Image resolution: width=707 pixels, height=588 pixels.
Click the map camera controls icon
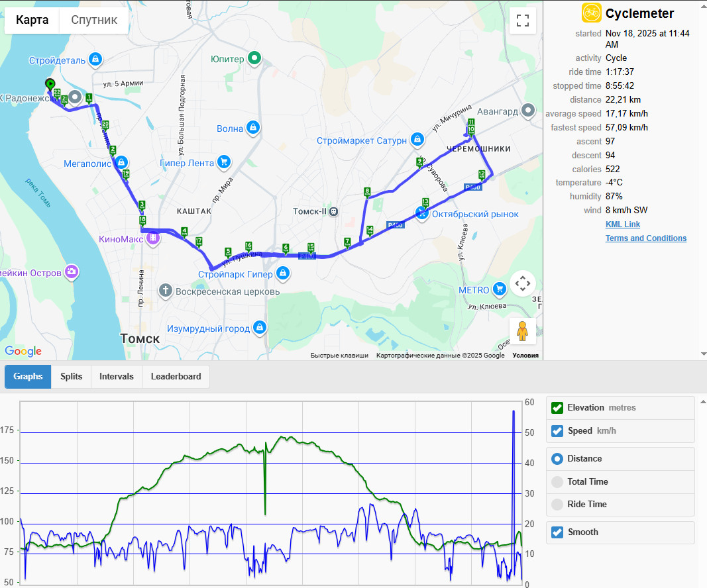click(523, 283)
